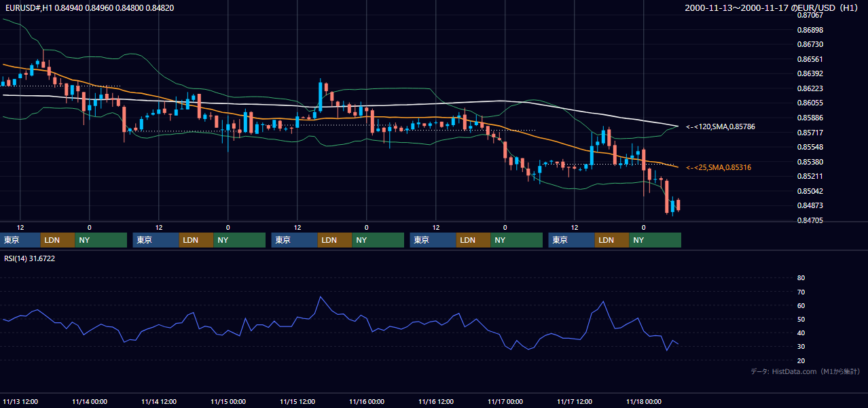Click RSI scale level 40
Screen dimensions: 868x408
(801, 333)
